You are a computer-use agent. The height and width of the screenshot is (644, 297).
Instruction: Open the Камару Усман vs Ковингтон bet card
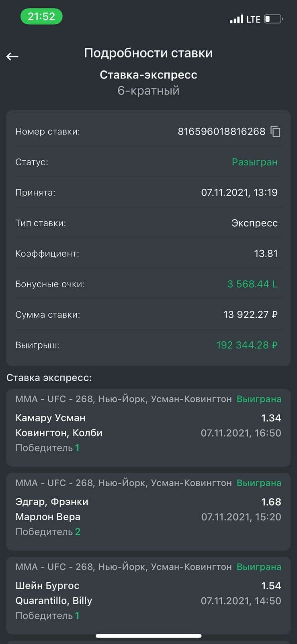148,427
